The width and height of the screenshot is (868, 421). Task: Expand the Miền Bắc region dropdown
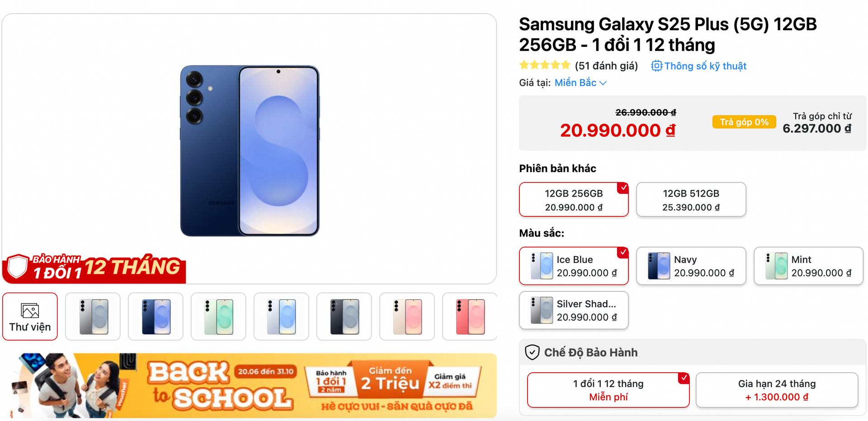tap(580, 83)
